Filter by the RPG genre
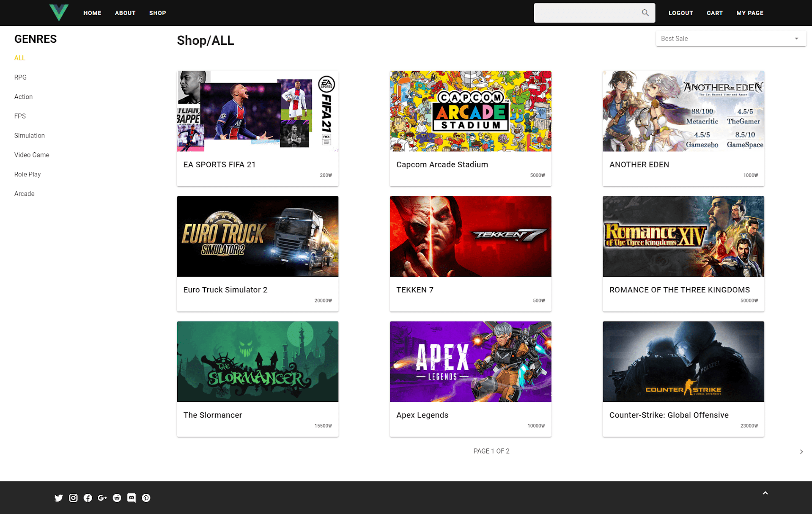 pos(20,77)
